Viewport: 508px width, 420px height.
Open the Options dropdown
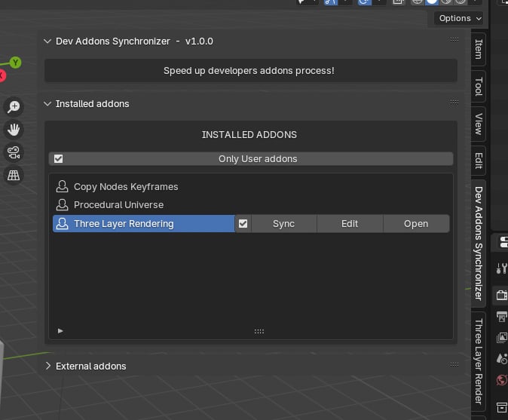coord(458,18)
